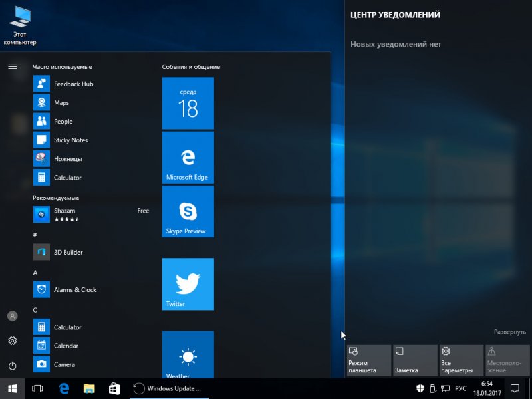Expand the Start menu hamburger navigation
532x399 pixels.
pyautogui.click(x=12, y=67)
